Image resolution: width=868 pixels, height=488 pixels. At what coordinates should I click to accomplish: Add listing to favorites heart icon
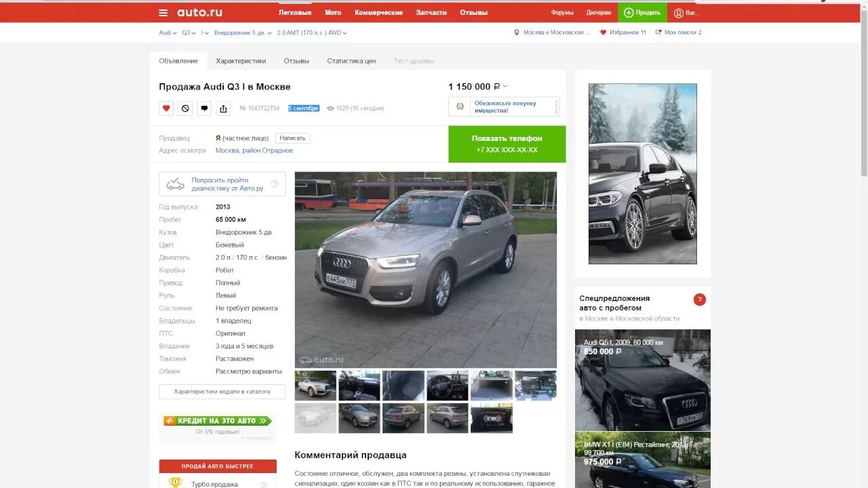[166, 108]
